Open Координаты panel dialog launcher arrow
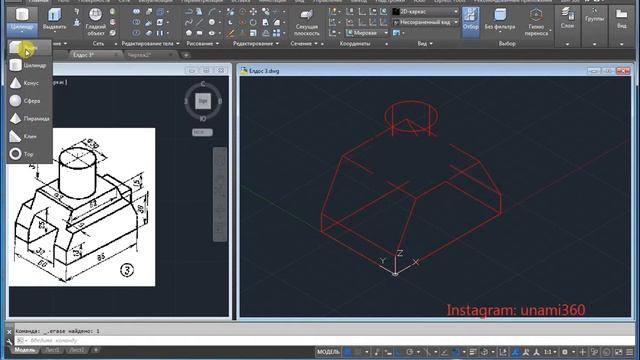640x360 pixels. tap(387, 44)
